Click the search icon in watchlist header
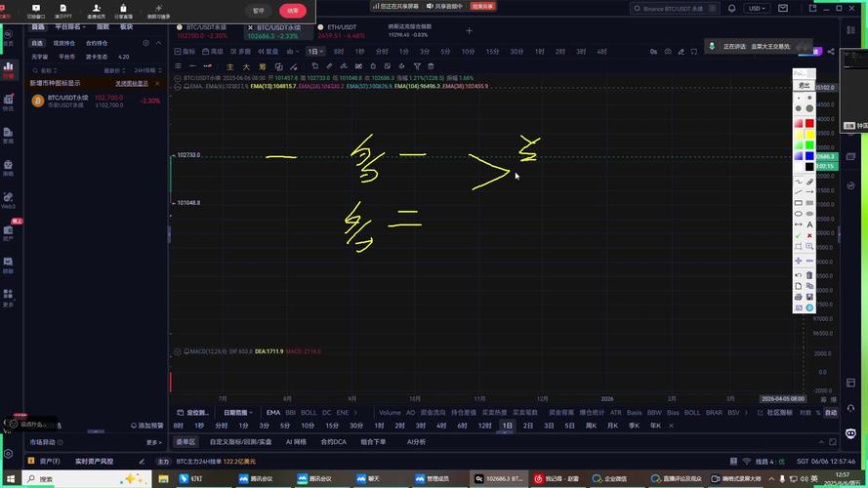This screenshot has height=488, width=868. pyautogui.click(x=145, y=43)
